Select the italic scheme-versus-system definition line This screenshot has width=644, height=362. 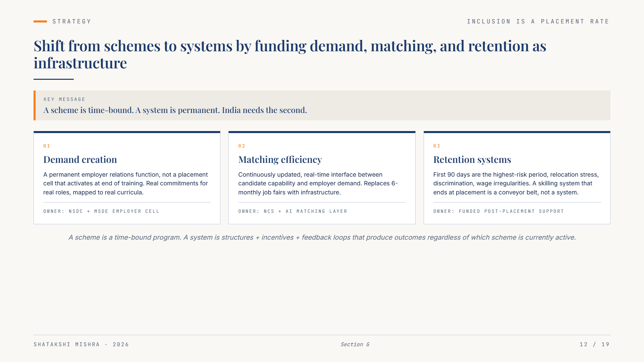pos(322,237)
